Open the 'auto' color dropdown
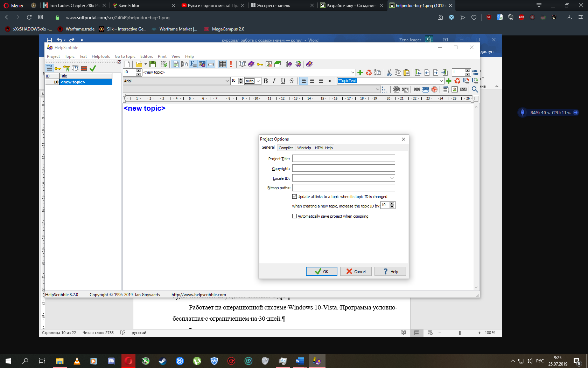 click(x=258, y=81)
